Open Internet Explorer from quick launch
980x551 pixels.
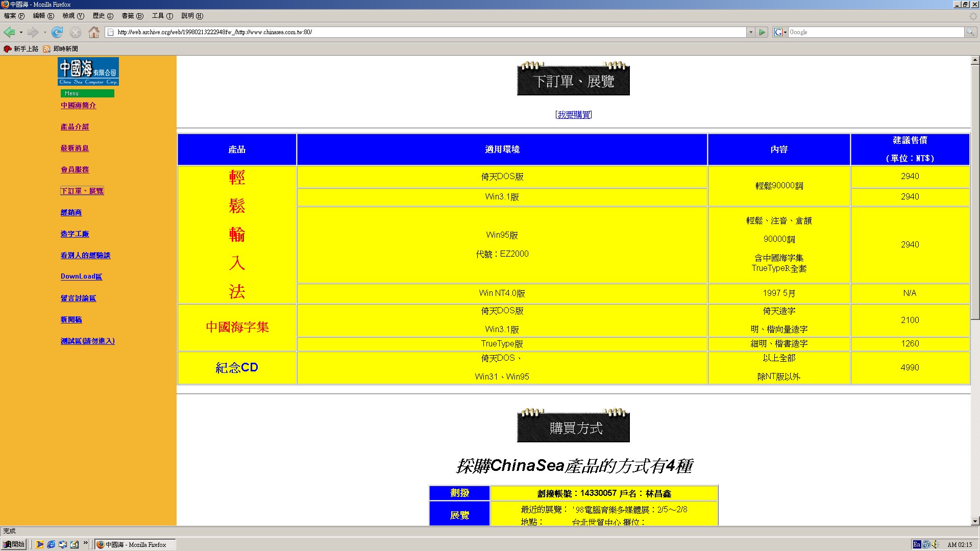pos(51,544)
